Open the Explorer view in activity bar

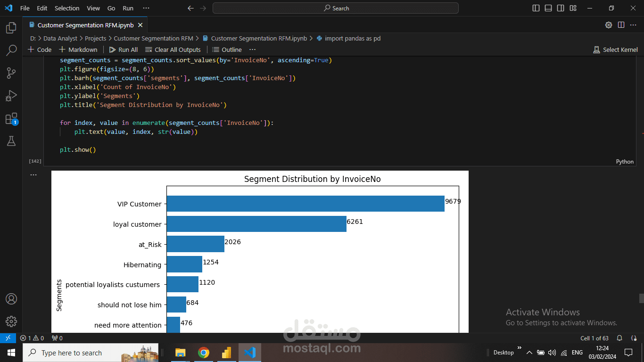(11, 28)
